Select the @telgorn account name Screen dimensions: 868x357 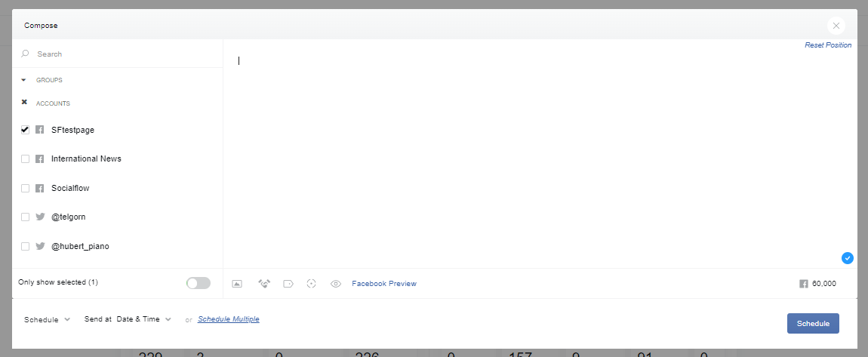pyautogui.click(x=69, y=217)
